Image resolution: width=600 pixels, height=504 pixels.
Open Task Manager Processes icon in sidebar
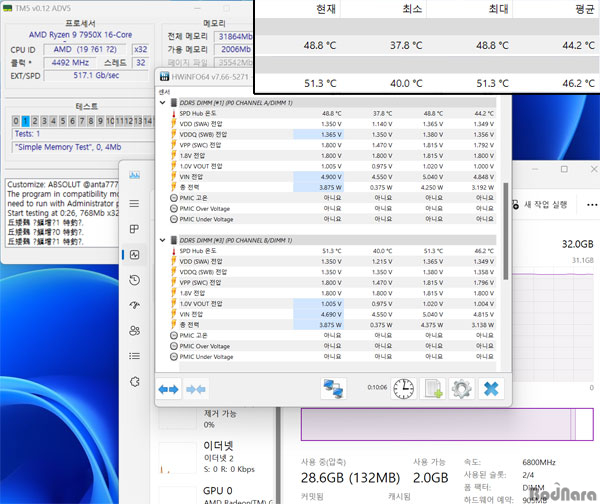(x=134, y=229)
